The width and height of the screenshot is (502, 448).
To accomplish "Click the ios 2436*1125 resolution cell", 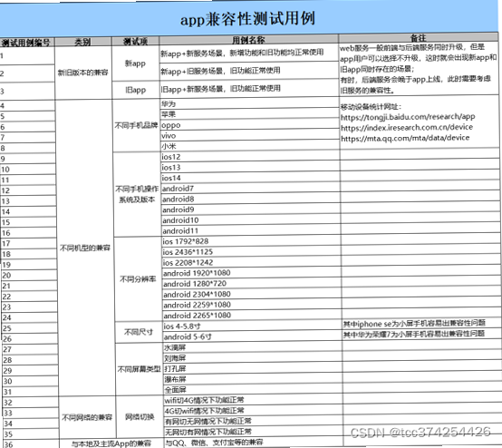I will pyautogui.click(x=251, y=252).
